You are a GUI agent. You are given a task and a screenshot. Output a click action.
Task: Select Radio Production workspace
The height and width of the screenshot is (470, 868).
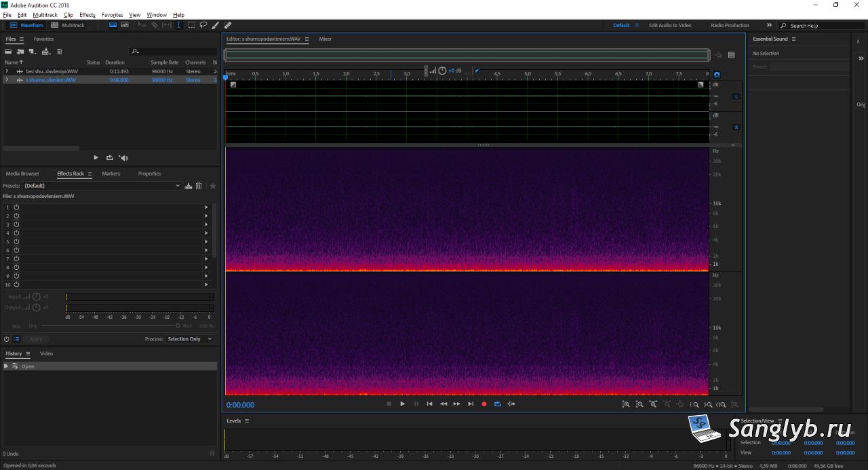coord(730,25)
